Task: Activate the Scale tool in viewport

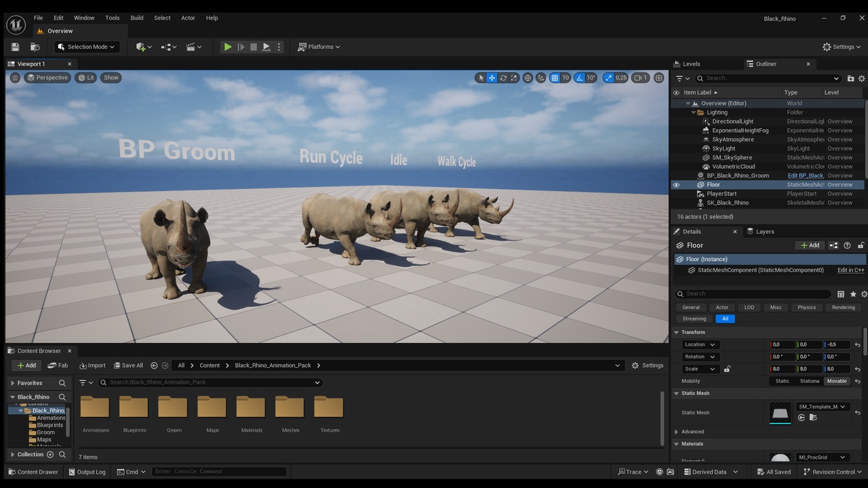Action: tap(514, 78)
